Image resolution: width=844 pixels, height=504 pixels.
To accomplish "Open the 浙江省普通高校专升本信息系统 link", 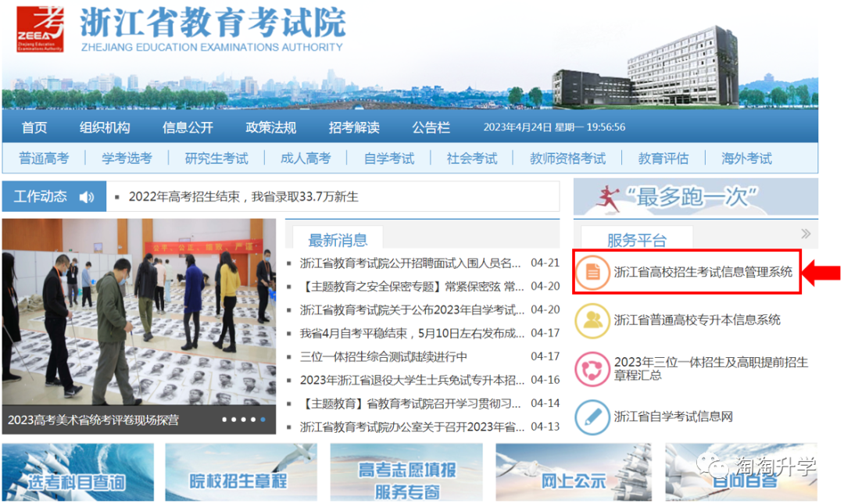I will coord(697,320).
